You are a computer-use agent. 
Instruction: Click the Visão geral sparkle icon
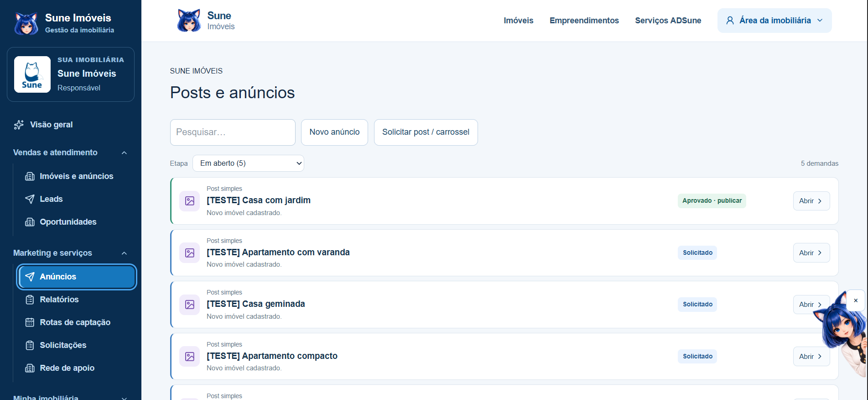coord(19,125)
